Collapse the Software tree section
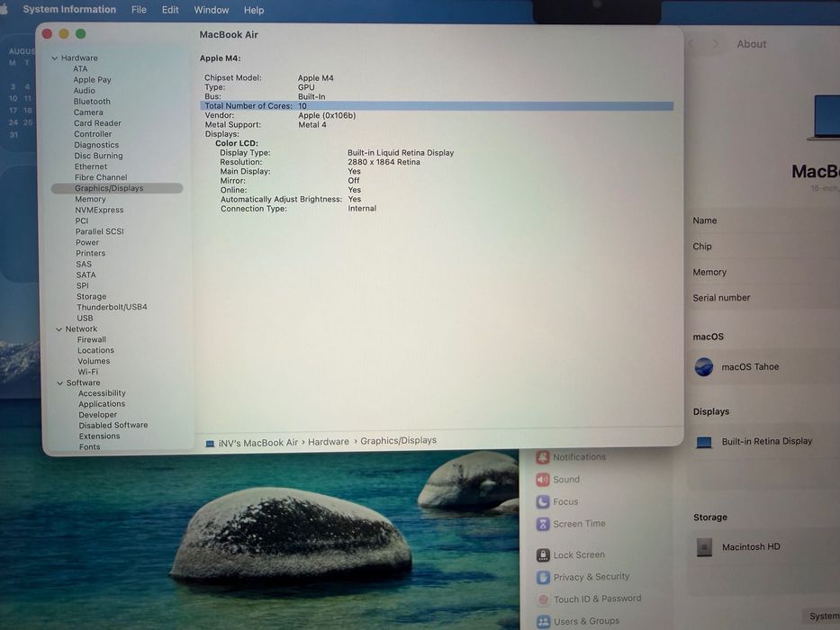Viewport: 840px width, 630px height. tap(60, 382)
